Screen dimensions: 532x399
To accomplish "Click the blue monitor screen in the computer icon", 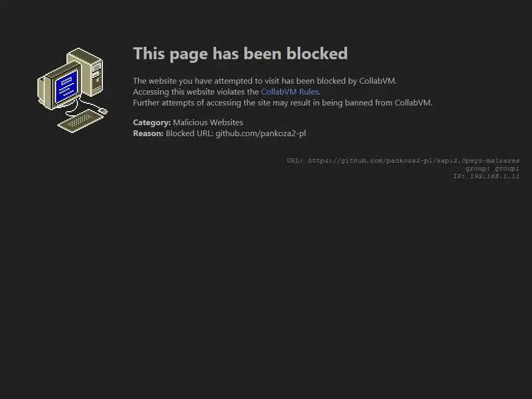I will tap(66, 86).
